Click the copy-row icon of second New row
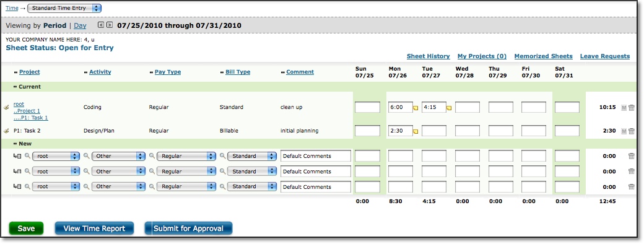Image resolution: width=644 pixels, height=244 pixels. pyautogui.click(x=17, y=172)
